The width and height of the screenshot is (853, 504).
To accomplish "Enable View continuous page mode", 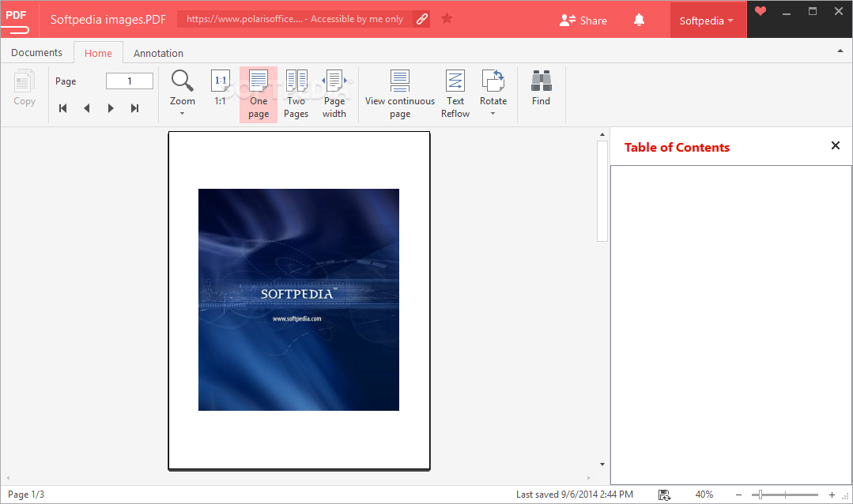I will (x=400, y=95).
